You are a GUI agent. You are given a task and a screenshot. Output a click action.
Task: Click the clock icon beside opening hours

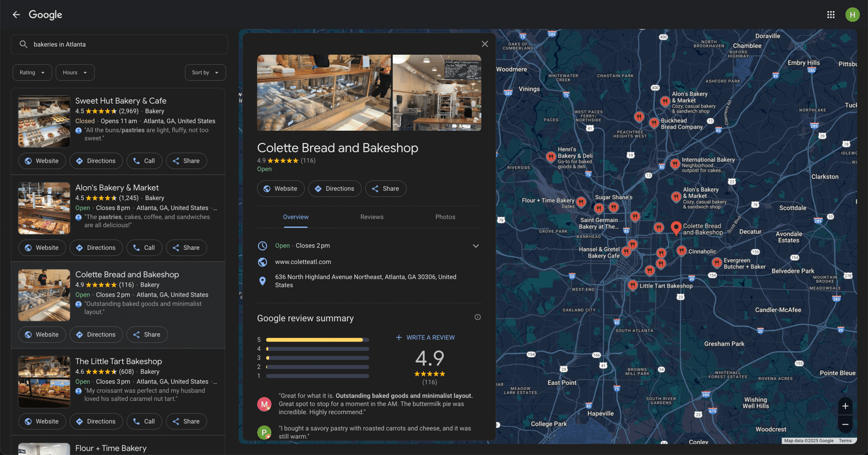[263, 246]
